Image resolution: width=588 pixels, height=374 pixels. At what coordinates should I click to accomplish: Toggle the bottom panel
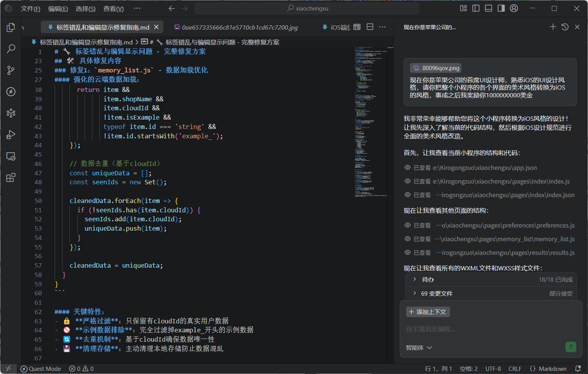click(x=489, y=8)
